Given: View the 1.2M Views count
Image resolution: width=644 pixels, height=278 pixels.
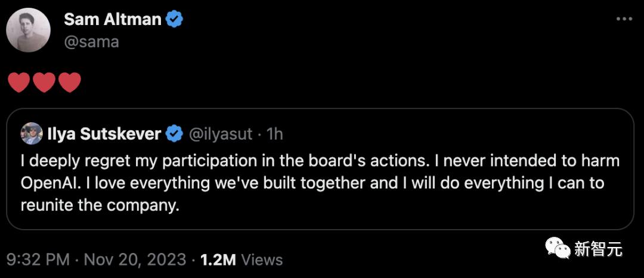Looking at the screenshot, I should (x=241, y=260).
